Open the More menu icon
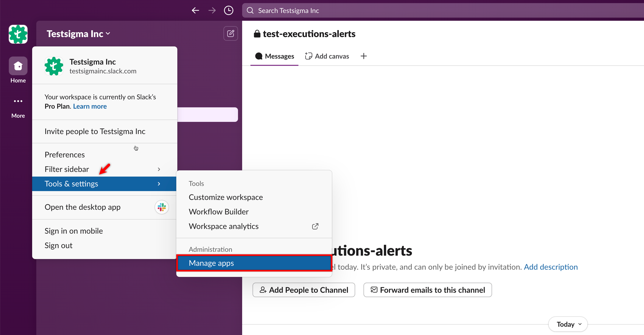 click(18, 101)
